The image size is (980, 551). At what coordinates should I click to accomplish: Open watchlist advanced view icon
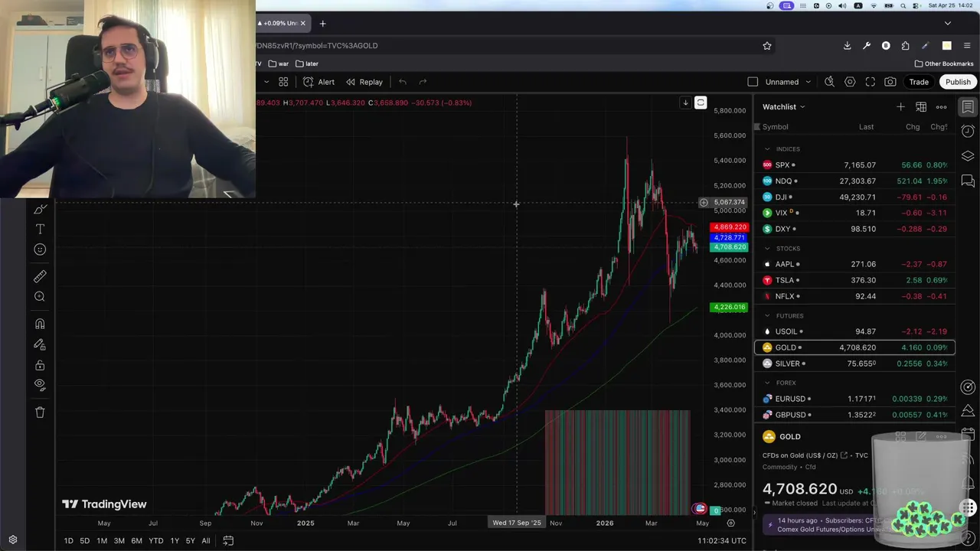tap(921, 107)
